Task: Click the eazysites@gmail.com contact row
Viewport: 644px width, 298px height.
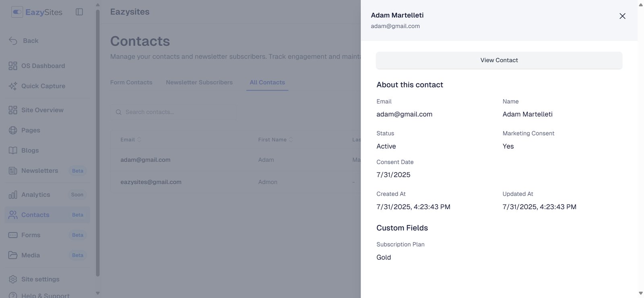Action: 151,182
